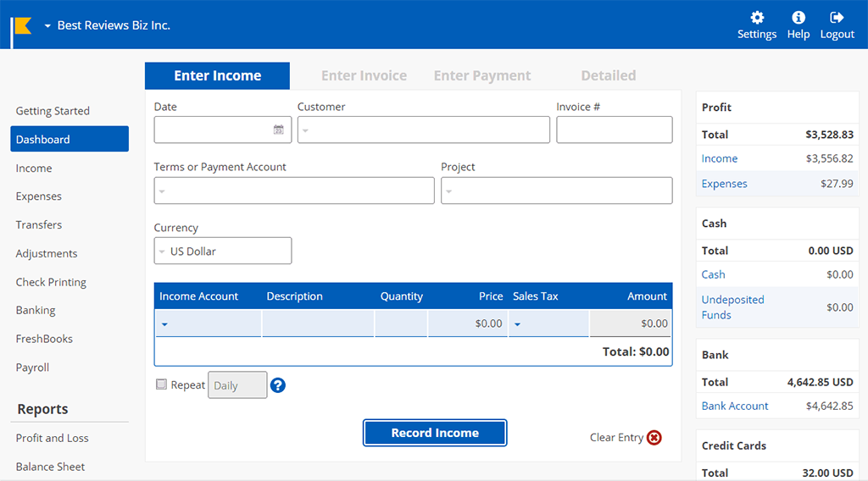This screenshot has width=868, height=481.
Task: Open Income in the sidebar
Action: 34,168
